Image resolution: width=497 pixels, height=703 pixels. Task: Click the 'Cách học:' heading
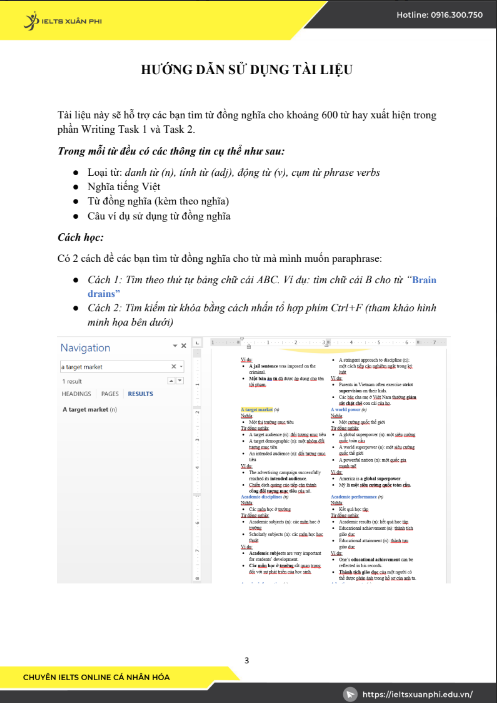pyautogui.click(x=81, y=237)
